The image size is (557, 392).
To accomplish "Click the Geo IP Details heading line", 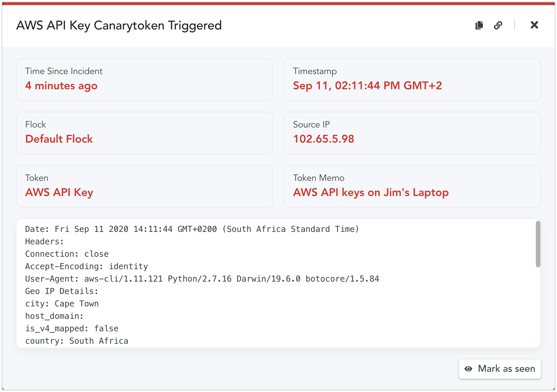I will (62, 291).
